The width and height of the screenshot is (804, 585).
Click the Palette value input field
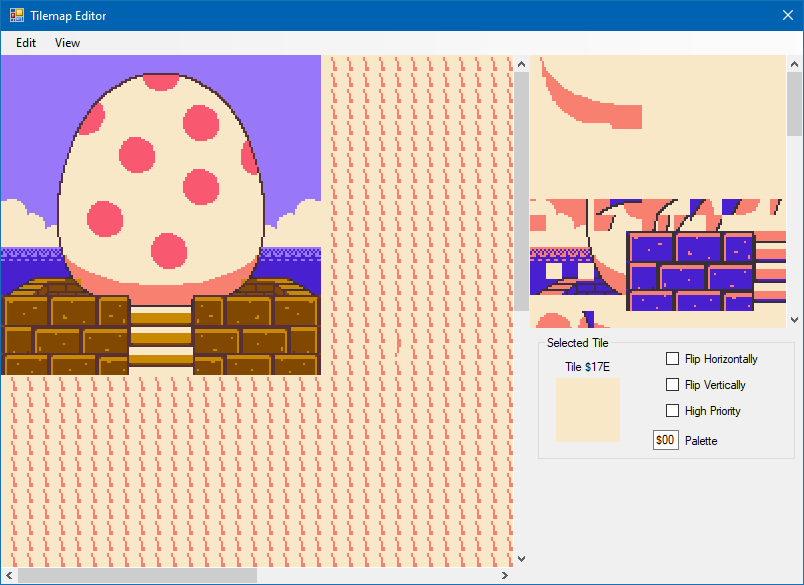(x=666, y=440)
